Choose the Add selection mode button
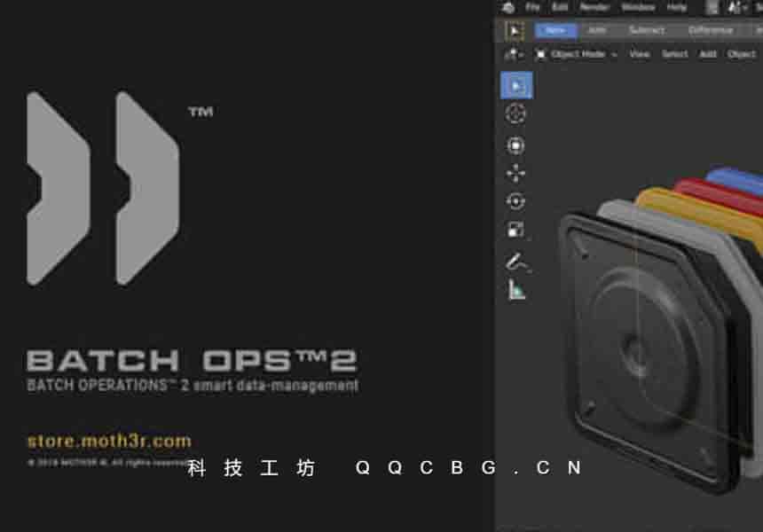Image resolution: width=763 pixels, height=532 pixels. pos(597,30)
